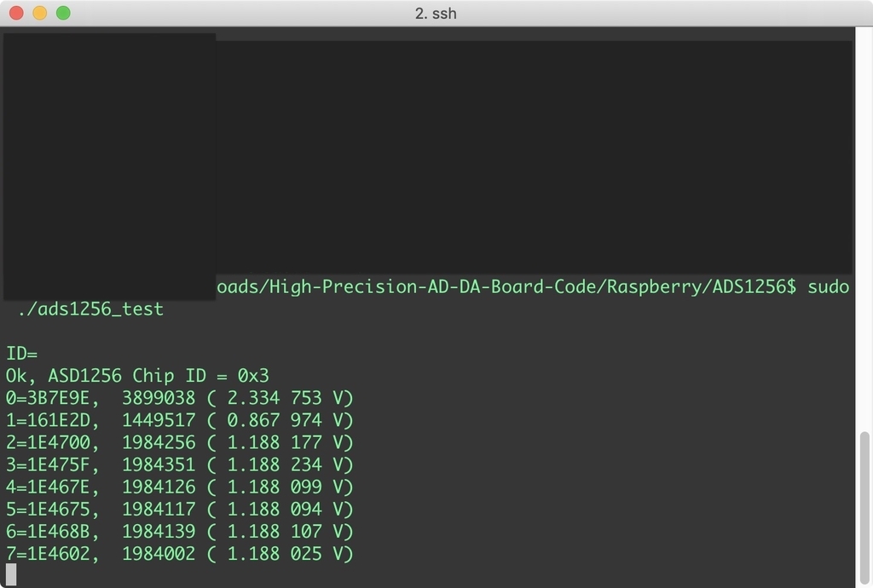Click the raw value '1984139'
873x588 pixels.
[159, 531]
